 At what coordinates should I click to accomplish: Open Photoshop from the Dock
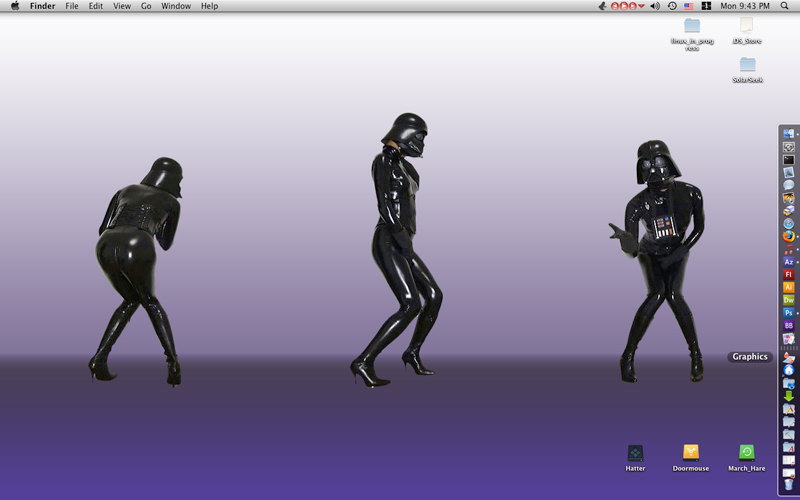click(x=788, y=313)
